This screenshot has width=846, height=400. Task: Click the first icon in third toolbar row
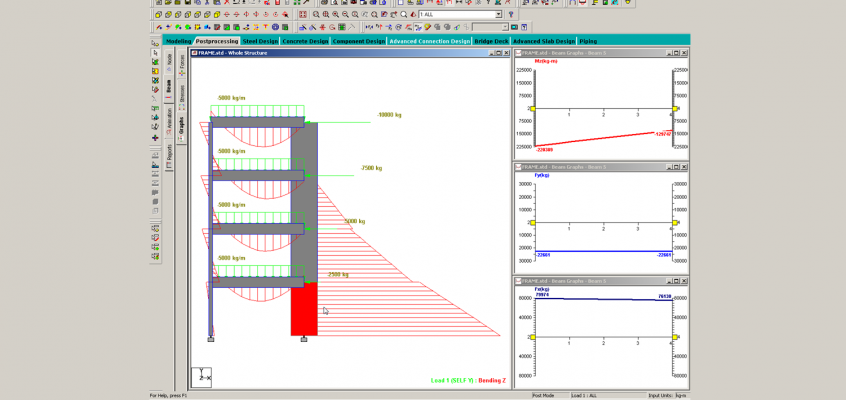point(159,26)
